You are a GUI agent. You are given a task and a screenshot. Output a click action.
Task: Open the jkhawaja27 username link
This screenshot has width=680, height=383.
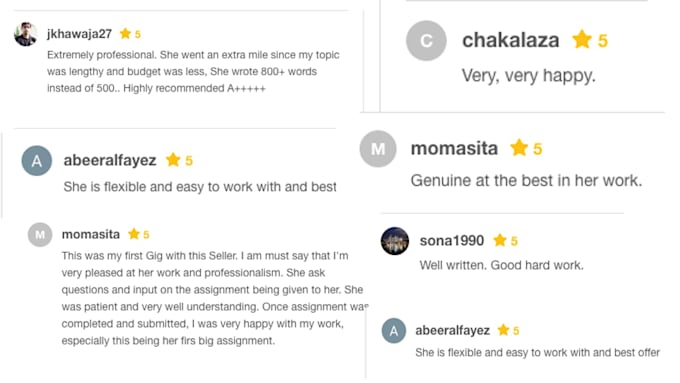tap(79, 34)
